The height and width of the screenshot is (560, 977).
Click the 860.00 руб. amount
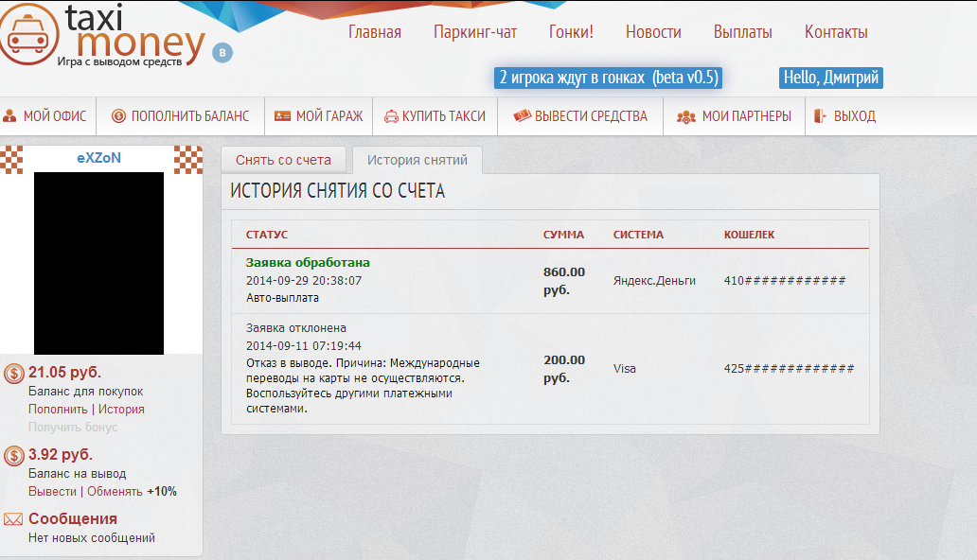[x=564, y=281]
